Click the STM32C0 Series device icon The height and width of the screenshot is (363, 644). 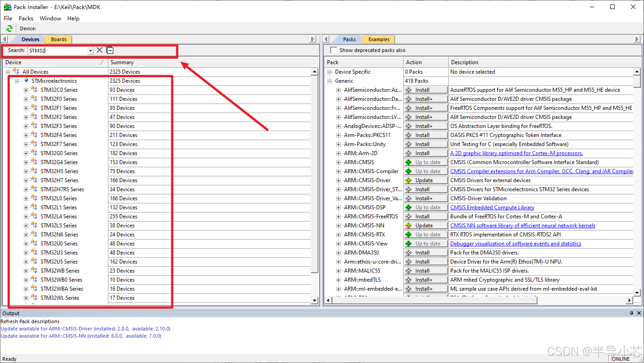tap(34, 90)
